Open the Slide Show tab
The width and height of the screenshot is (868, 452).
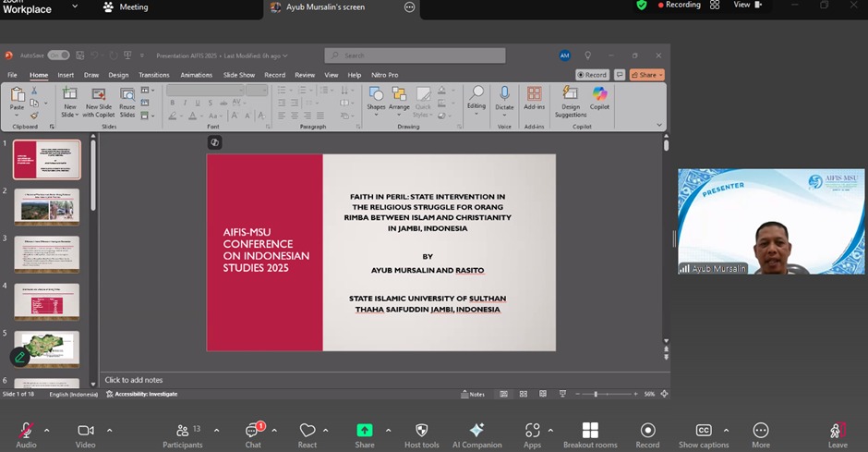pyautogui.click(x=239, y=75)
